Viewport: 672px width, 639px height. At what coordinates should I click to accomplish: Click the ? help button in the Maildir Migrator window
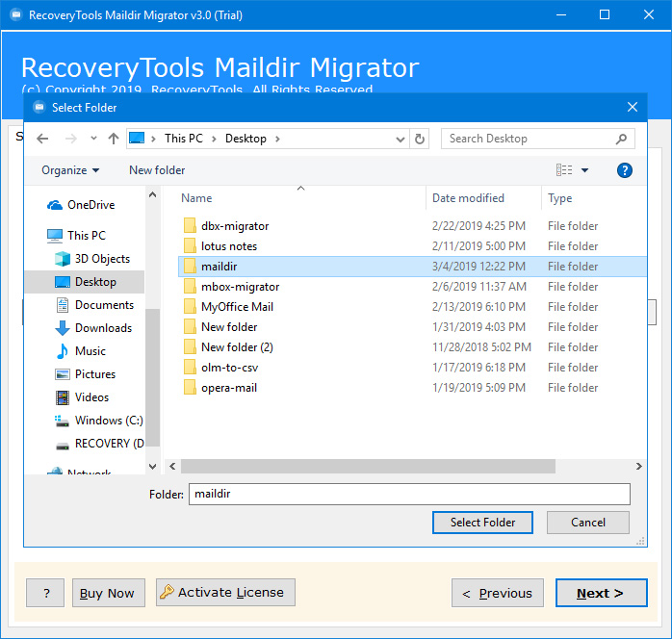tap(45, 593)
